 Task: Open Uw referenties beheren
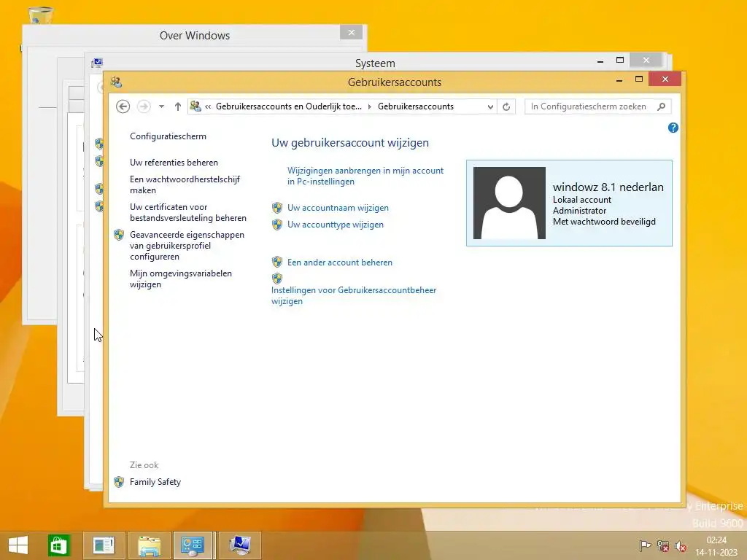(174, 163)
